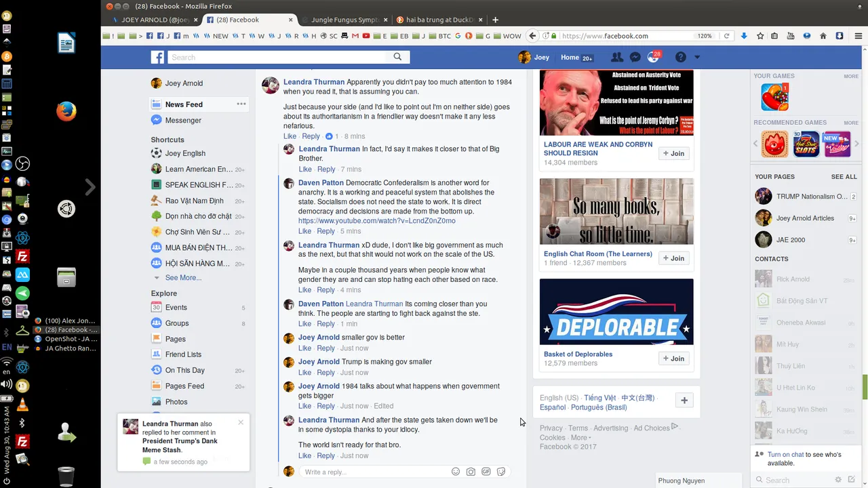This screenshot has height=488, width=868.
Task: Open Joey profile in blue header
Action: [534, 58]
